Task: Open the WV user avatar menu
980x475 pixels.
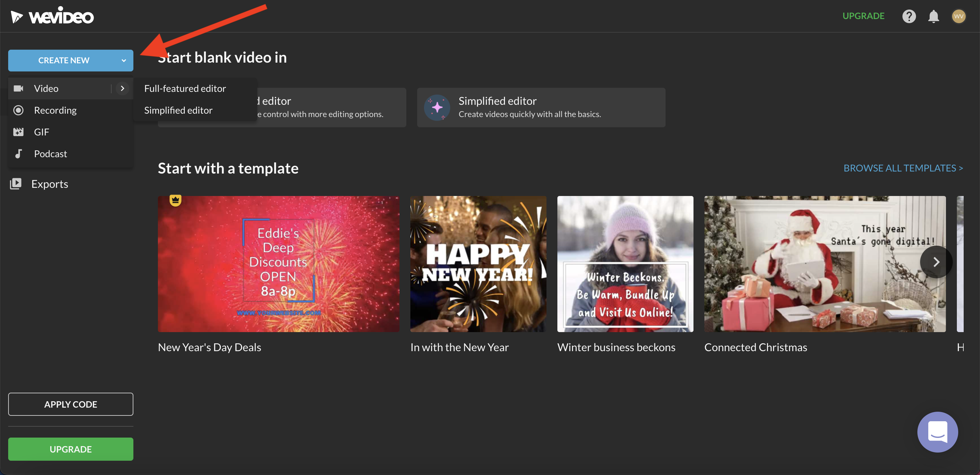Action: [x=958, y=16]
